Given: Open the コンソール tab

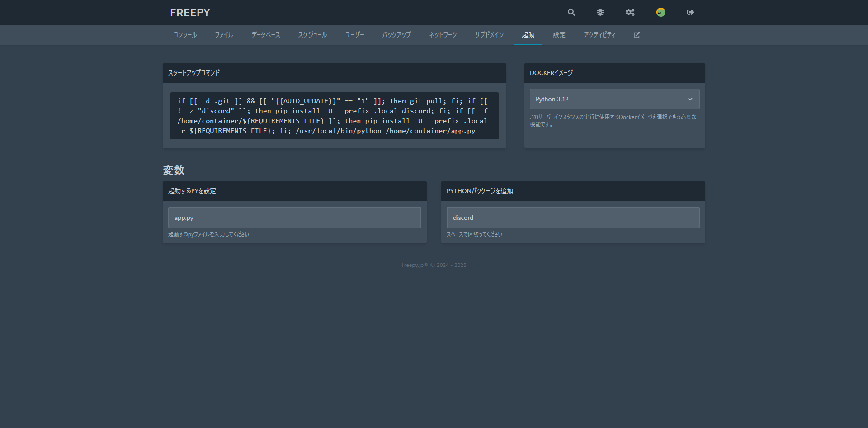Looking at the screenshot, I should [x=185, y=35].
